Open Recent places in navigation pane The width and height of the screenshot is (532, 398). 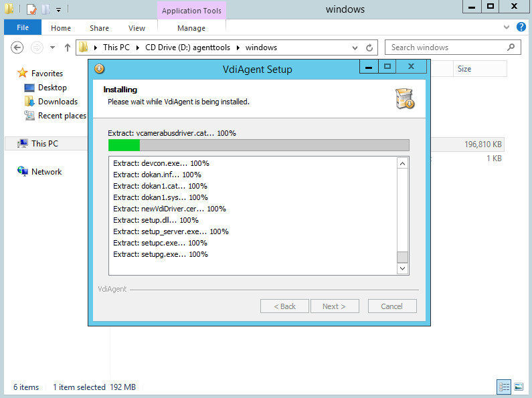[62, 116]
